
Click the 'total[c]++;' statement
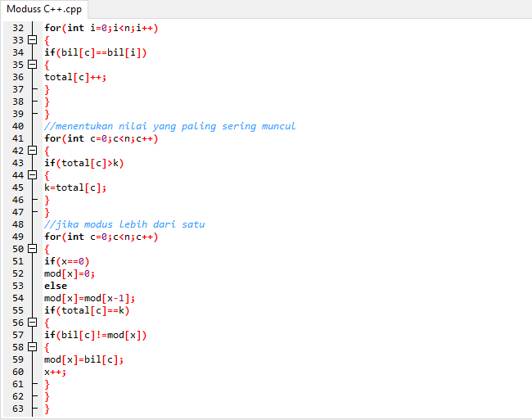click(75, 77)
